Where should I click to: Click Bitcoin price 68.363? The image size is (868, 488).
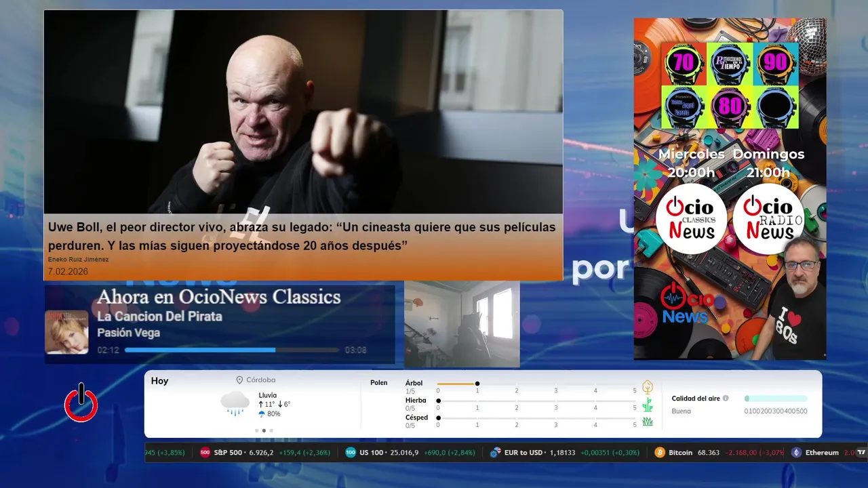point(709,452)
